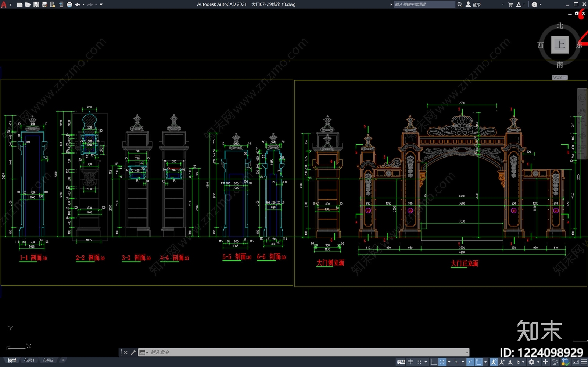Image resolution: width=588 pixels, height=367 pixels.
Task: Click the Isolate Objects status icon
Action: pyautogui.click(x=555, y=362)
